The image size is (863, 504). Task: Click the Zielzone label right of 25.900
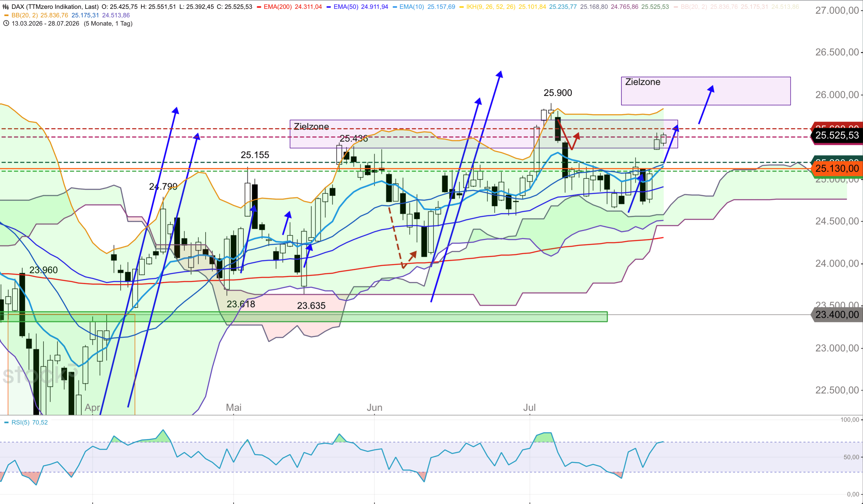pos(642,82)
